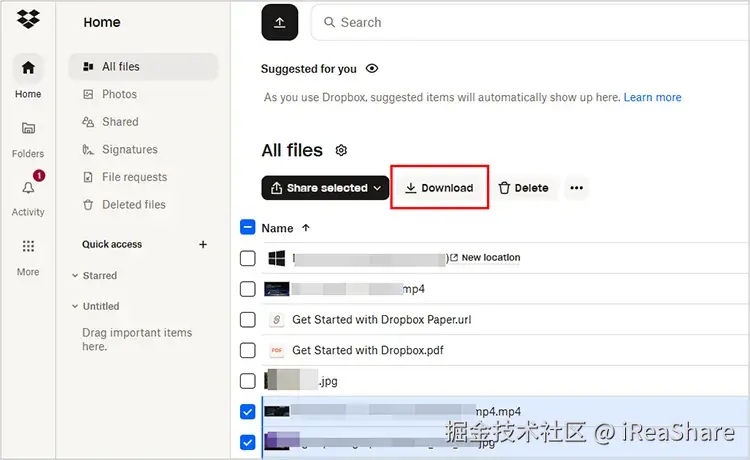Add a Quick access item with plus

coord(203,244)
